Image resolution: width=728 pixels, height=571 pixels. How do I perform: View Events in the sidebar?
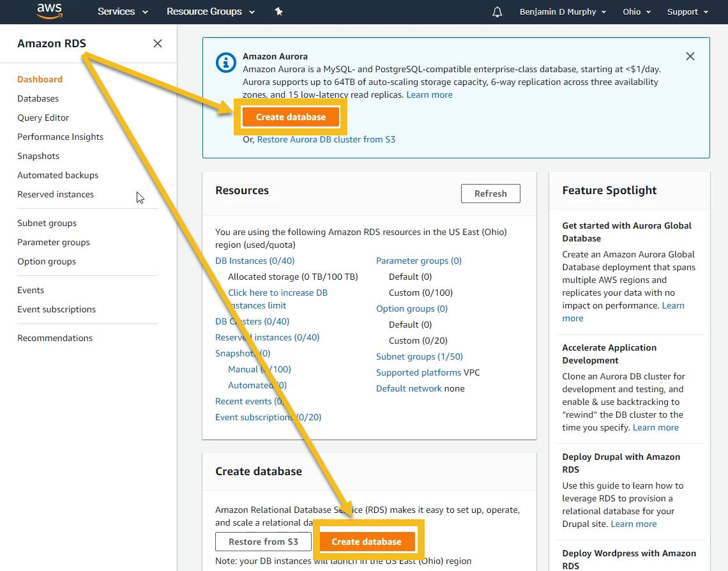[31, 290]
